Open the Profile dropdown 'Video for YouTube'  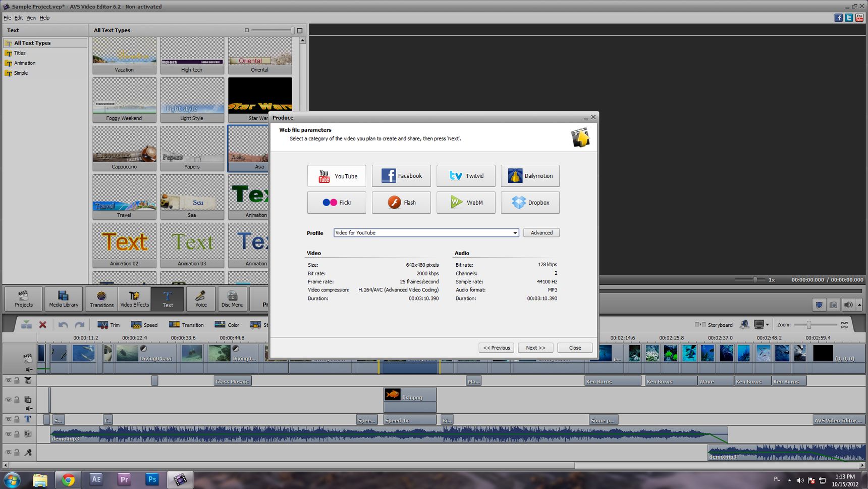tap(426, 233)
